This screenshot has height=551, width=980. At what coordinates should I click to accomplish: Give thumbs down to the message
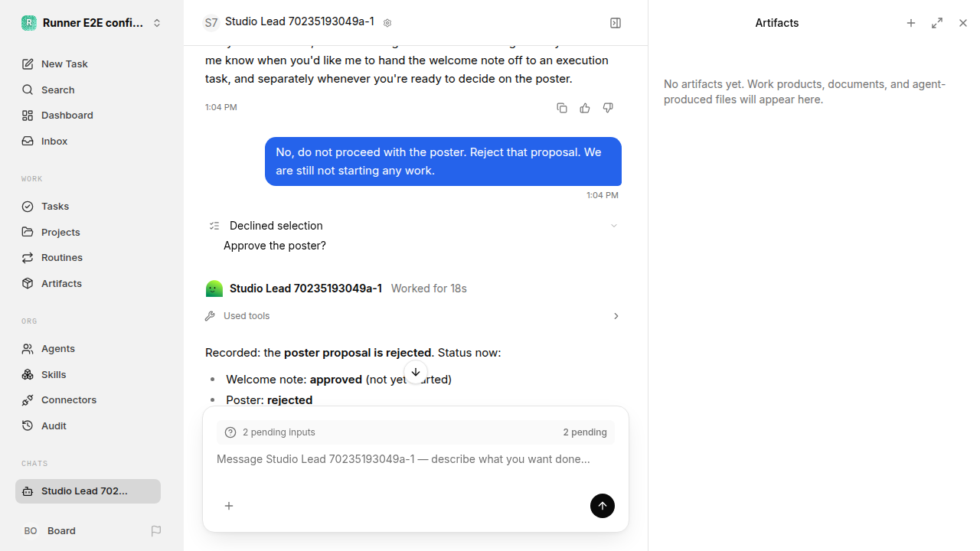[x=608, y=108]
